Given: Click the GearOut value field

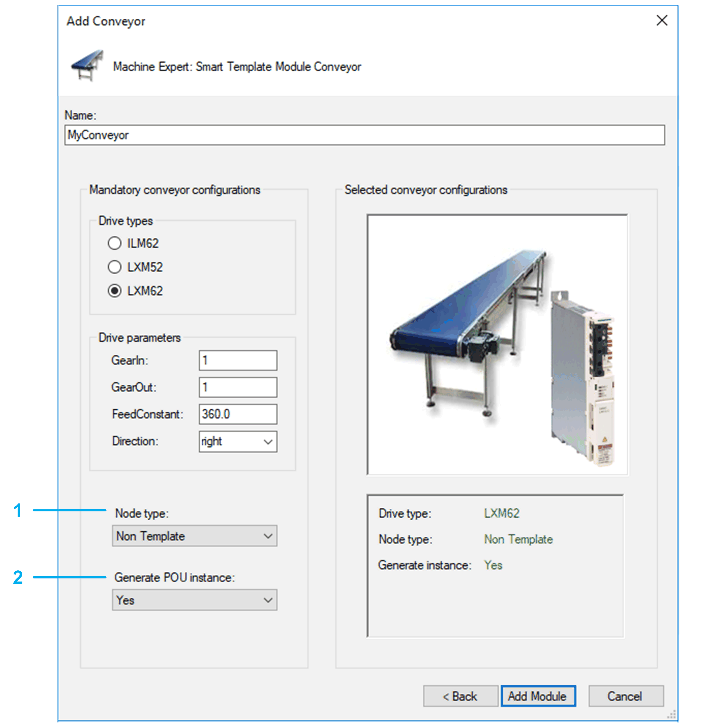Looking at the screenshot, I should tap(238, 387).
